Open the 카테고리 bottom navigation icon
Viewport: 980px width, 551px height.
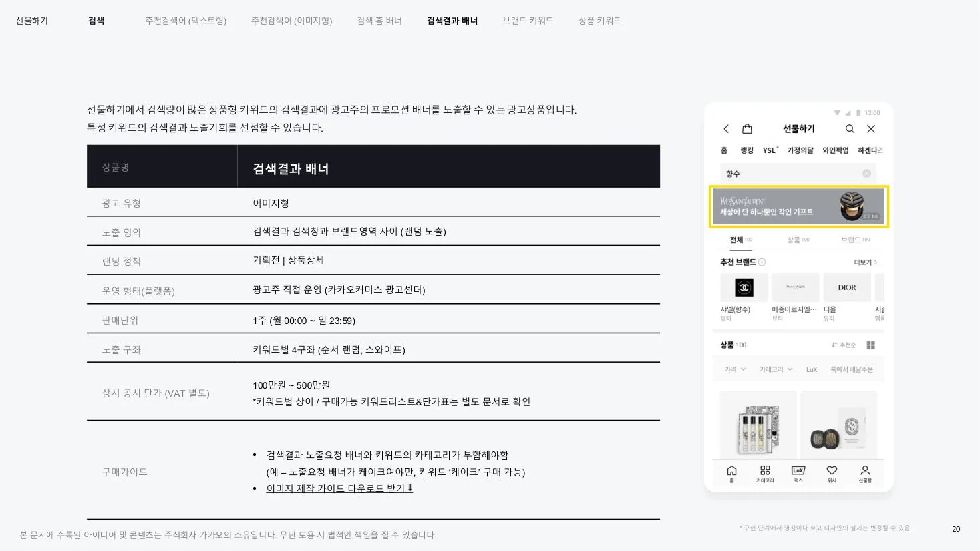pyautogui.click(x=765, y=474)
